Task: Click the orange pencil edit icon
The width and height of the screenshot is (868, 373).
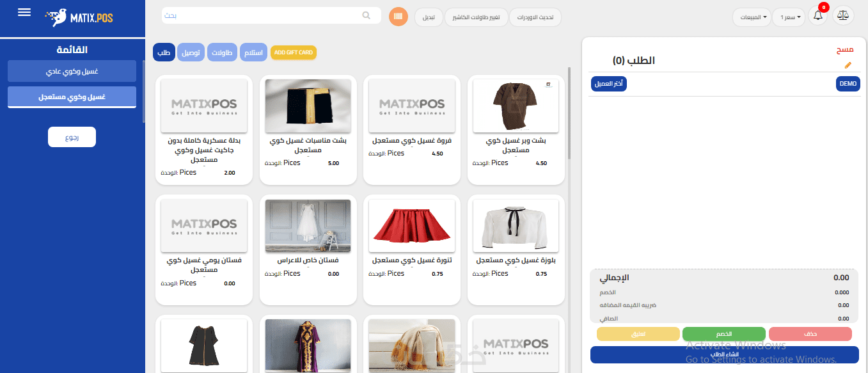Action: (x=848, y=65)
